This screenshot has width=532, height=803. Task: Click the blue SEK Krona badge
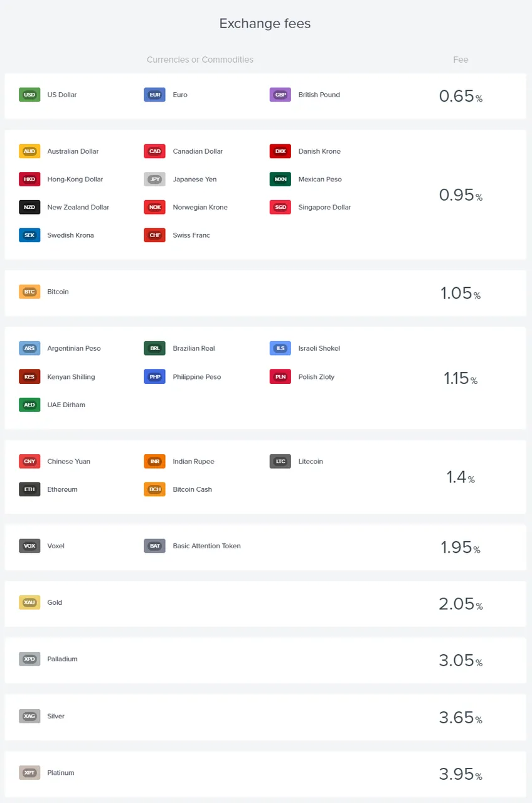tap(29, 235)
